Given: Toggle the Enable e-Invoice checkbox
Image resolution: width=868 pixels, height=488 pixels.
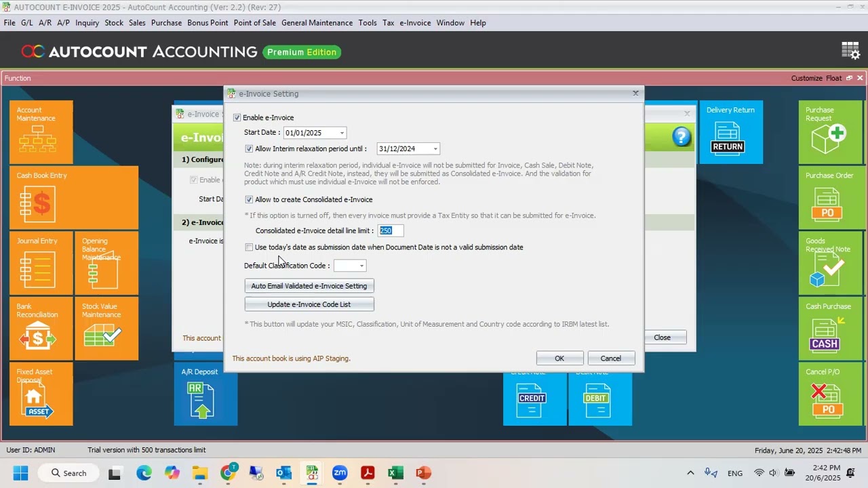Looking at the screenshot, I should click(237, 118).
